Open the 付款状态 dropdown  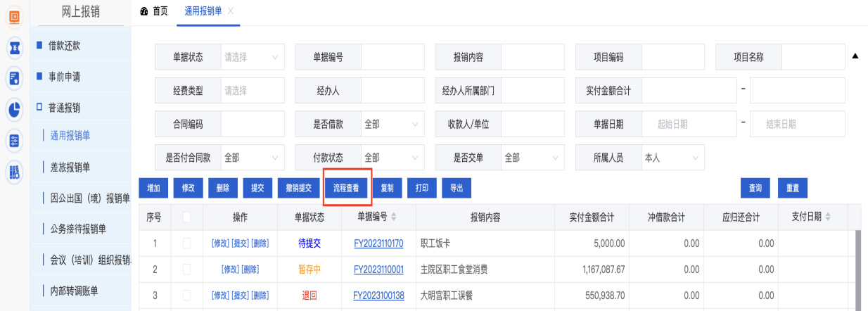[392, 158]
